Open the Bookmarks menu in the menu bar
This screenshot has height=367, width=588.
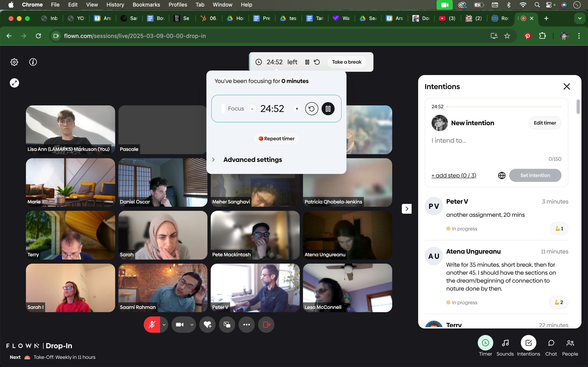tap(146, 5)
